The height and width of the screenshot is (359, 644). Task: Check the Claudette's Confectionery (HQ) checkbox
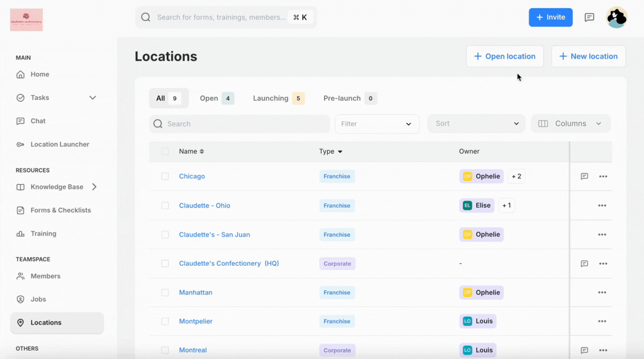pyautogui.click(x=165, y=264)
